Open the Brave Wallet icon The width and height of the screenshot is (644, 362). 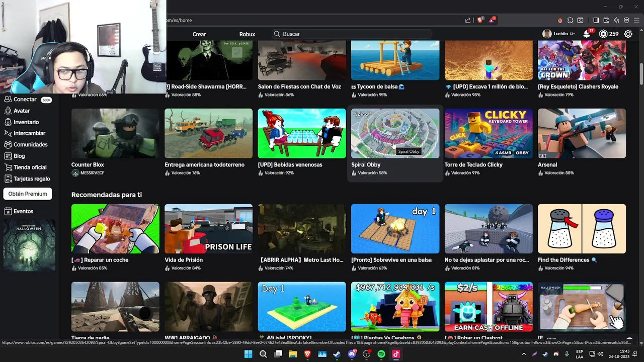[606, 20]
